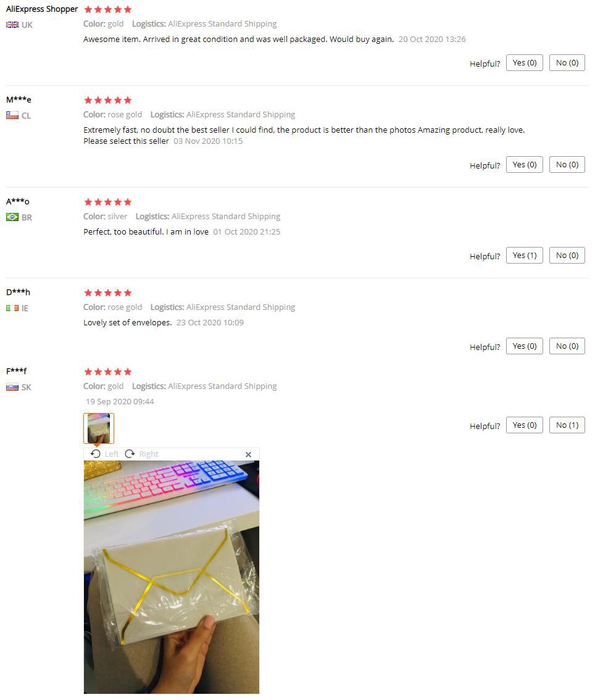
Task: Click No (1) on F***f's review
Action: click(567, 425)
